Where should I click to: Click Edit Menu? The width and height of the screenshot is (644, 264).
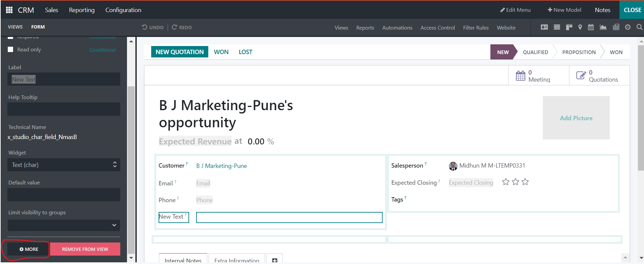click(515, 10)
